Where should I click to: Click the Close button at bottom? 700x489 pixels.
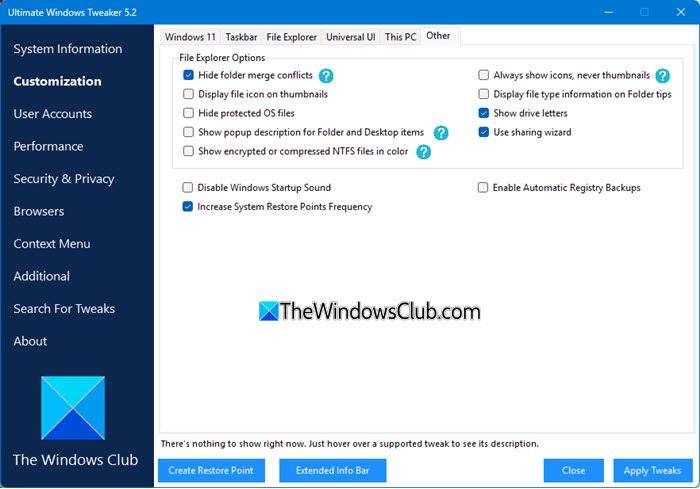[x=574, y=470]
